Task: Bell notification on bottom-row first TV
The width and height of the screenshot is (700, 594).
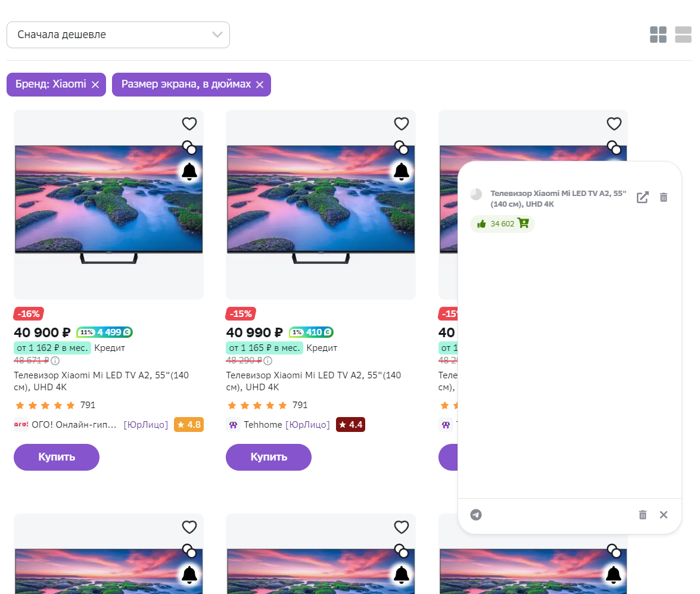Action: (189, 575)
